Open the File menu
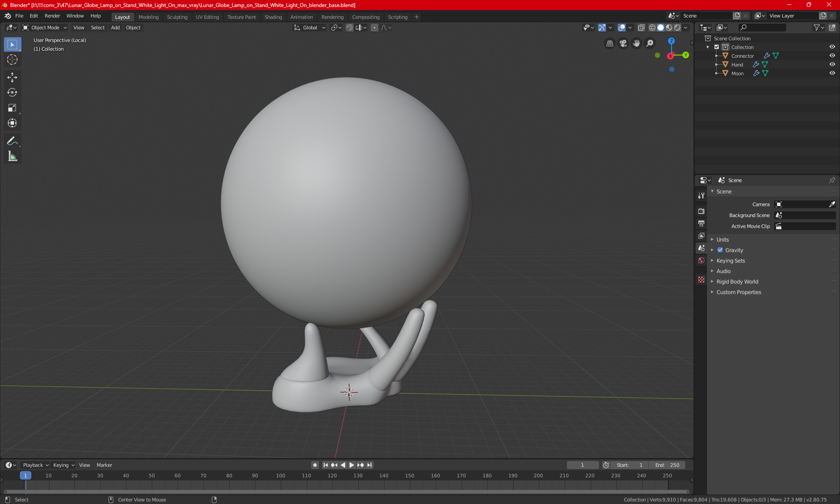Image resolution: width=840 pixels, height=504 pixels. pyautogui.click(x=19, y=16)
